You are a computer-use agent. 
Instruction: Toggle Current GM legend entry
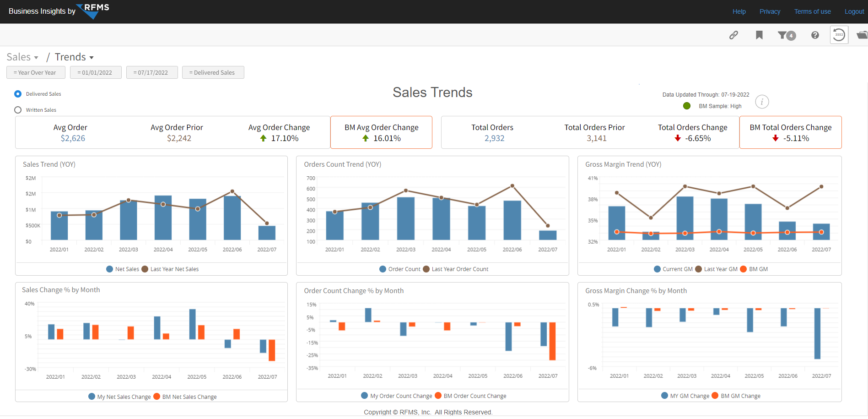[673, 269]
